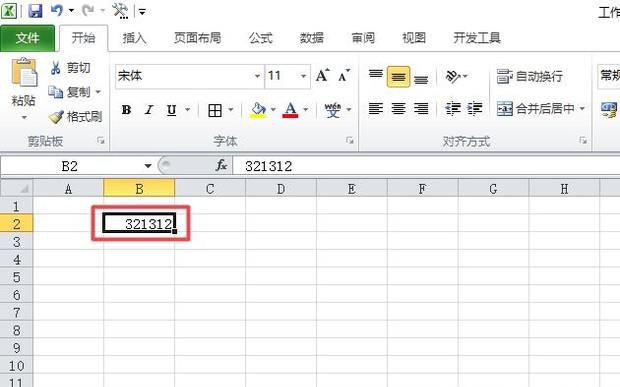
Task: Expand the font color dropdown arrow
Action: (x=306, y=110)
